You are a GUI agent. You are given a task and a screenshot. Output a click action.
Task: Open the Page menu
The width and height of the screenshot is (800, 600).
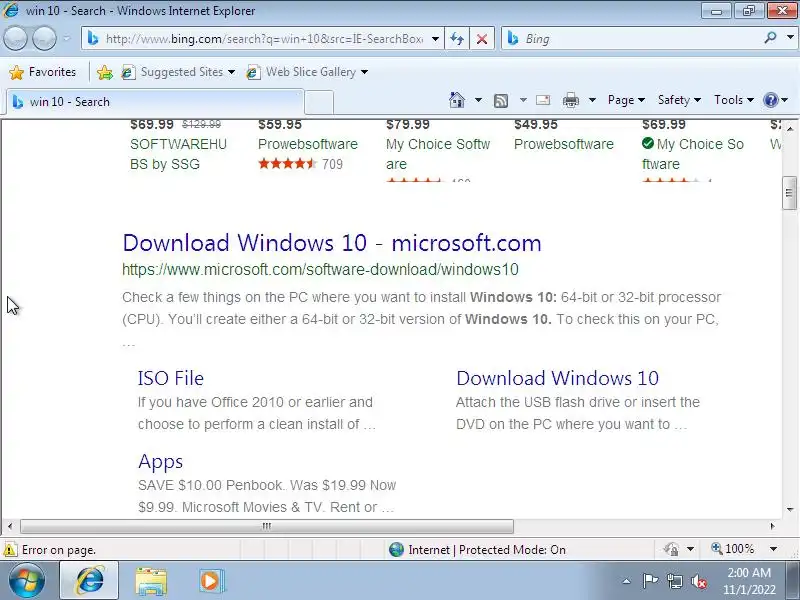click(626, 100)
